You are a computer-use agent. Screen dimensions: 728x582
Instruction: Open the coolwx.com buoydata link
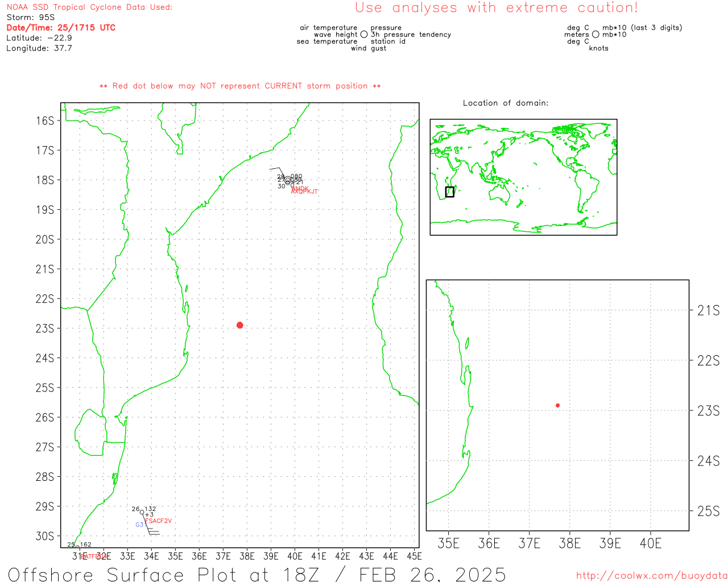click(x=652, y=576)
